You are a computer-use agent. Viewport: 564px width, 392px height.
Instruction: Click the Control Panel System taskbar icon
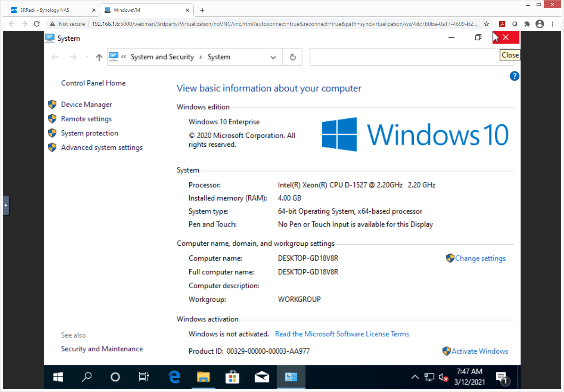(291, 377)
